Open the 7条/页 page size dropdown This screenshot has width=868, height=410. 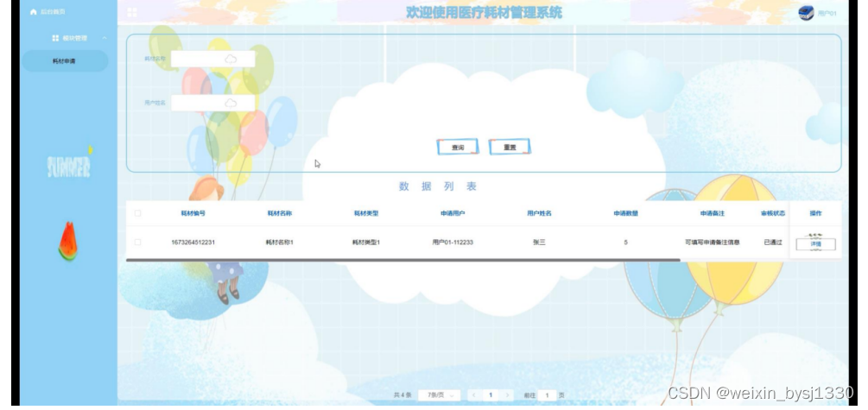(439, 395)
